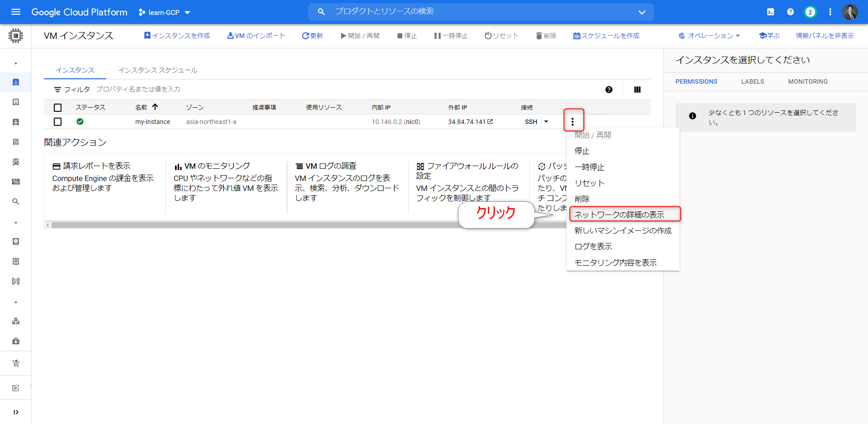
Task: Open the help question mark in the top bar
Action: coord(790,12)
